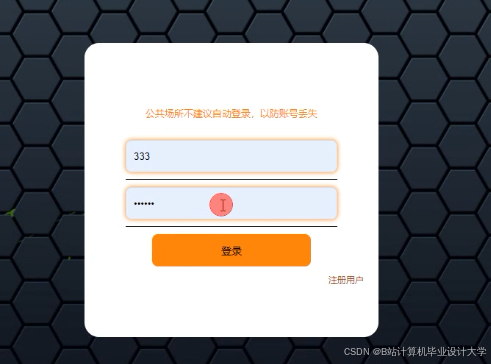Open the 注册用户 register link
The height and width of the screenshot is (364, 491).
click(346, 280)
